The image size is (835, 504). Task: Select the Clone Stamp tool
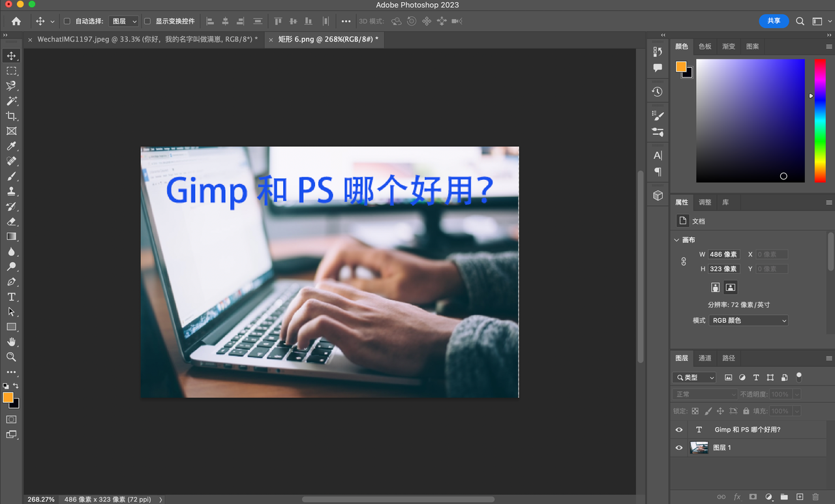click(x=11, y=191)
